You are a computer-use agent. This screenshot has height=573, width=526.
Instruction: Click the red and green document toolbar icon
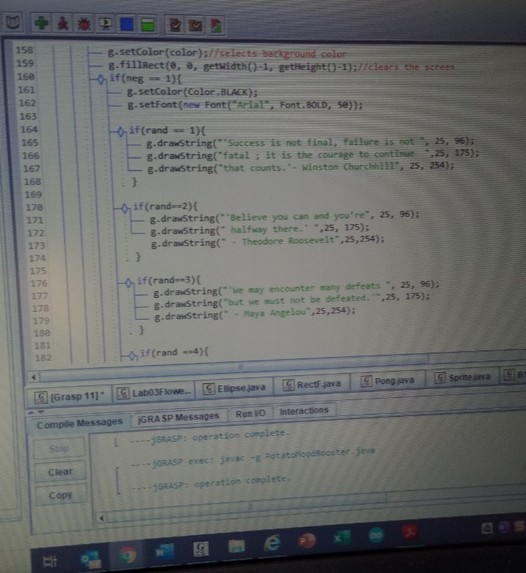tap(216, 26)
